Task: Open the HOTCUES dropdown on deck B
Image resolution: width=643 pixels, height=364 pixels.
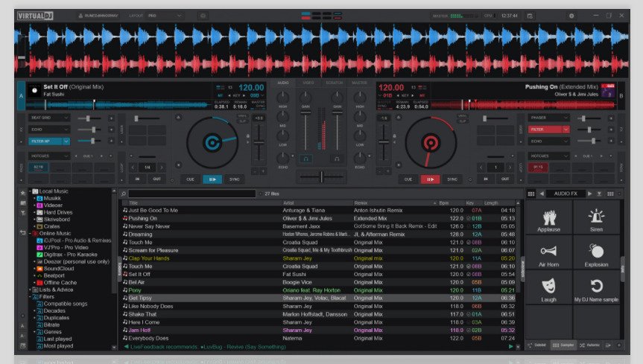Action: click(x=548, y=156)
